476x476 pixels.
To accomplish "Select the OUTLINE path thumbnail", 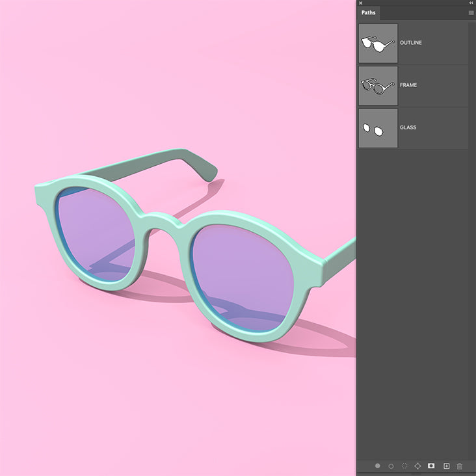I will [x=378, y=44].
